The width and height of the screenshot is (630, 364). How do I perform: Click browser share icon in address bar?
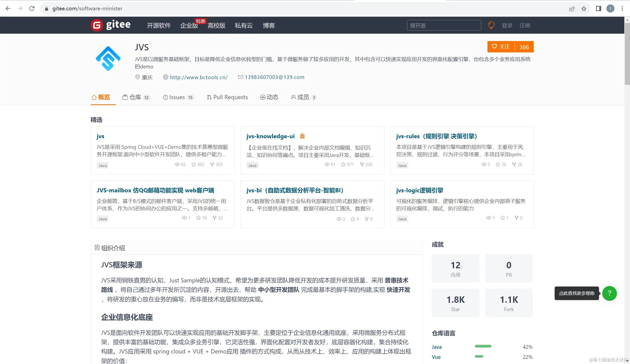[x=572, y=9]
